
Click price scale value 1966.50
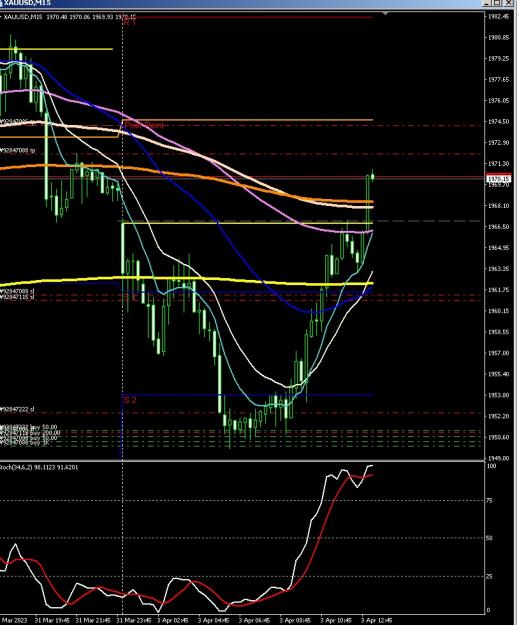click(x=498, y=226)
